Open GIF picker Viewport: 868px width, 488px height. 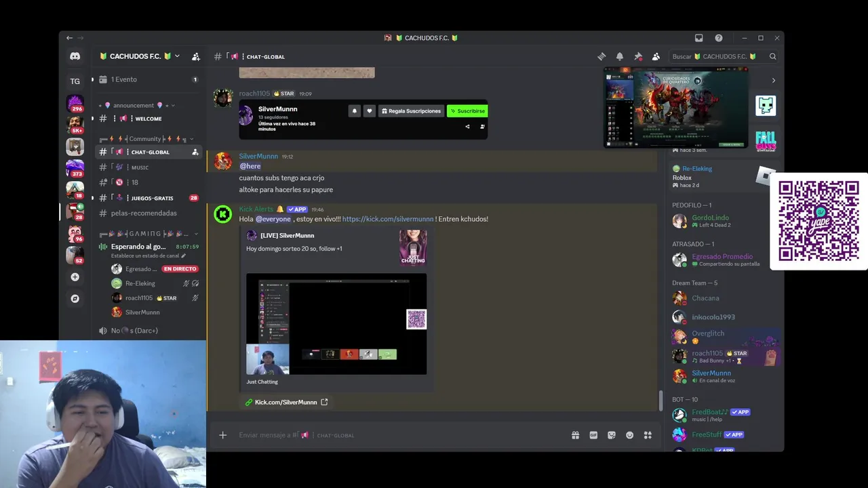coord(593,435)
